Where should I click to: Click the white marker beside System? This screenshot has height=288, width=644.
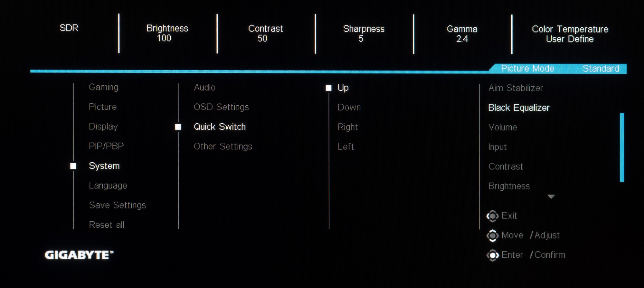tap(73, 166)
